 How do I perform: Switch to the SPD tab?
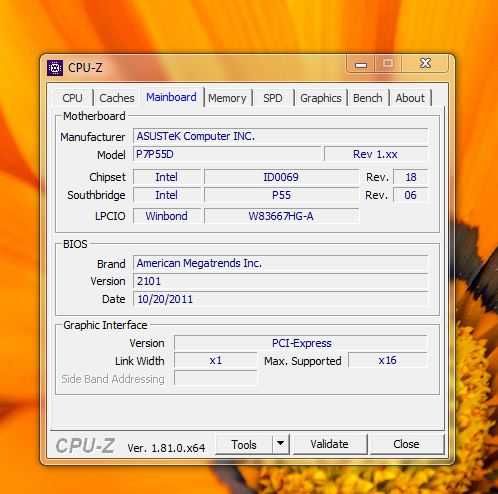273,98
